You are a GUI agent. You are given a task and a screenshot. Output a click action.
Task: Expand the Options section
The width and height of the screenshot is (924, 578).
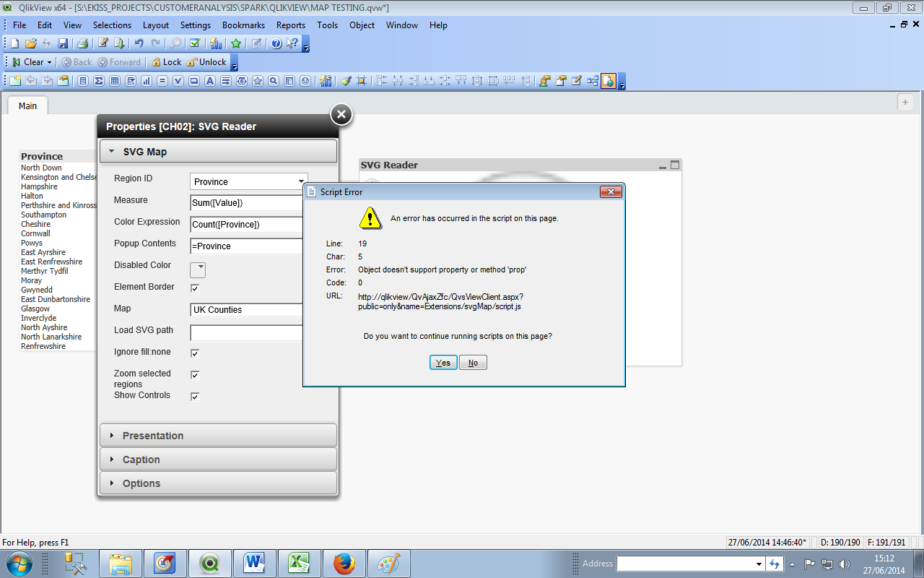coord(218,483)
